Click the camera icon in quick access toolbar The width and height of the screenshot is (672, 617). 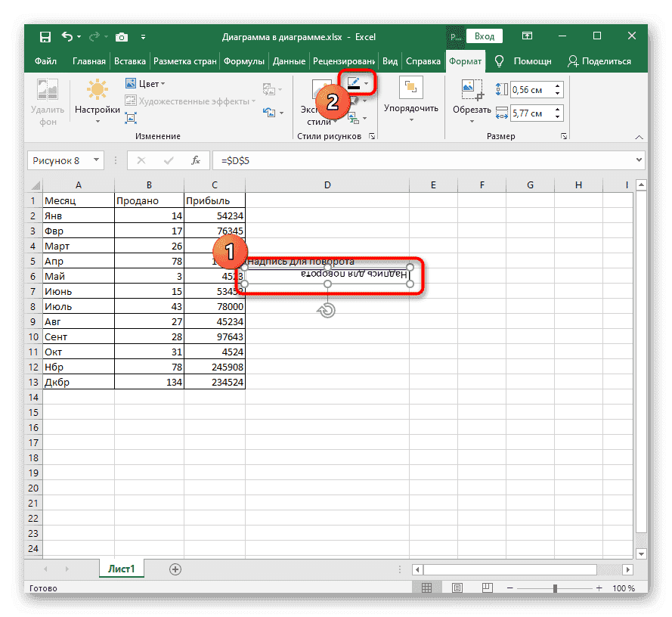(122, 36)
